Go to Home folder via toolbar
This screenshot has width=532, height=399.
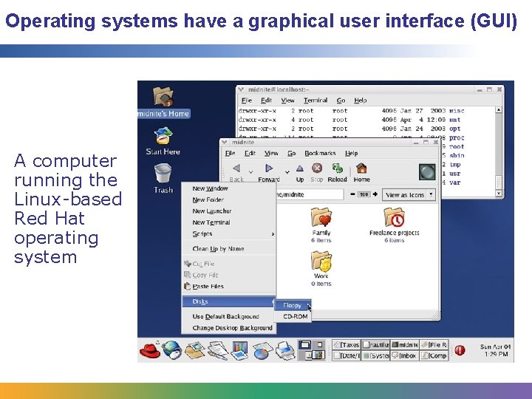tap(361, 173)
